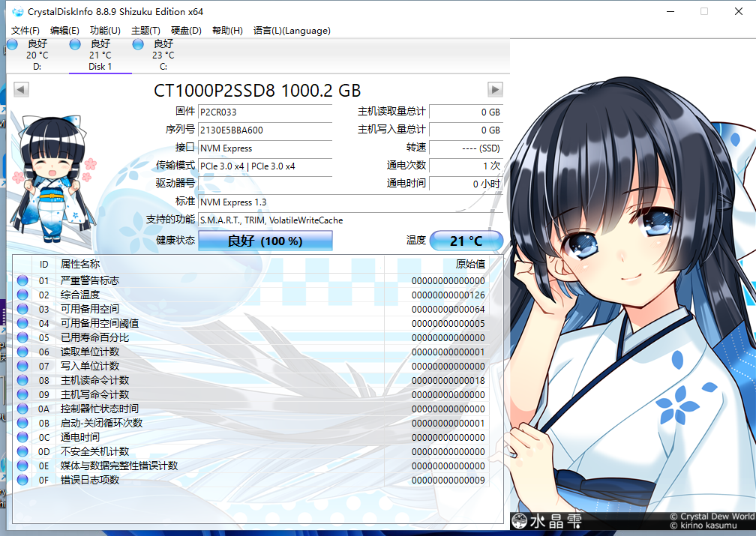This screenshot has height=536, width=756.
Task: Select the C: drive tab at 23 °C
Action: click(x=163, y=55)
